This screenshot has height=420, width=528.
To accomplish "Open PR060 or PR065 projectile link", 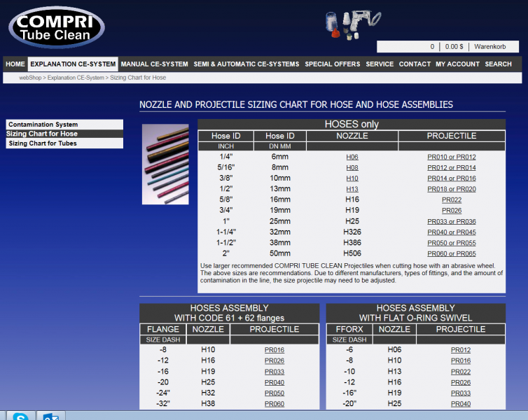I will [452, 253].
